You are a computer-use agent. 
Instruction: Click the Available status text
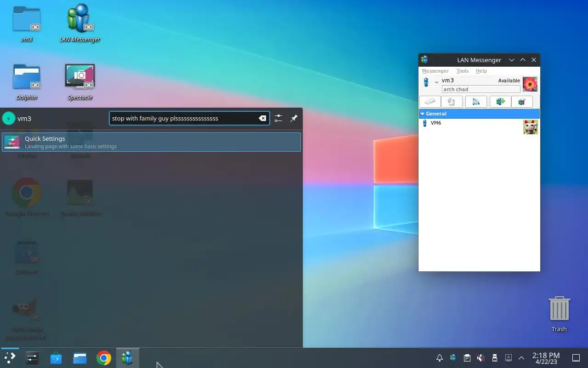point(509,80)
